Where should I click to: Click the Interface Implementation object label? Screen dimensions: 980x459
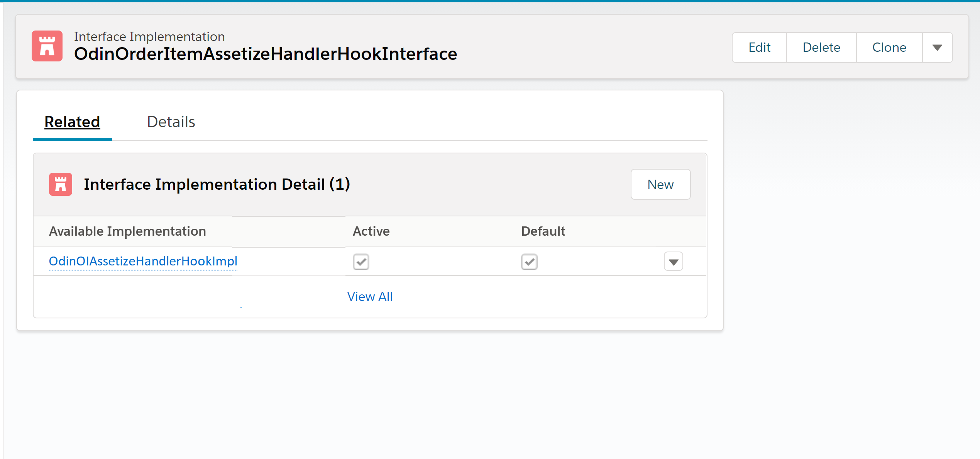149,36
